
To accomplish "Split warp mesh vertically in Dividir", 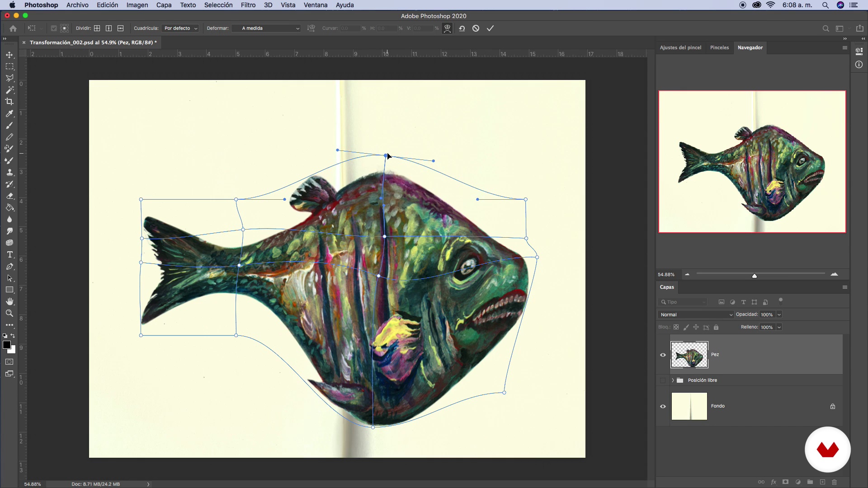I will coord(108,28).
